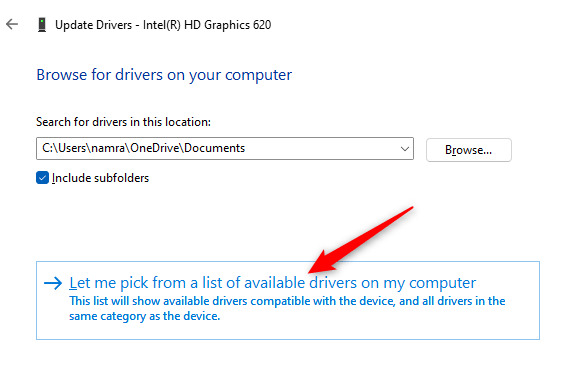Click the Browse... button
This screenshot has width=574, height=369.
point(469,150)
